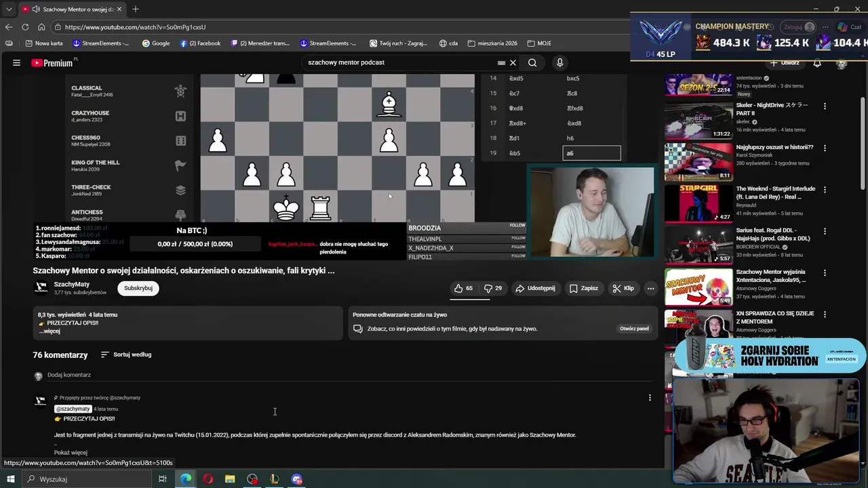The width and height of the screenshot is (868, 488).
Task: Open options for Skeler NightDrive video
Action: coord(825,106)
